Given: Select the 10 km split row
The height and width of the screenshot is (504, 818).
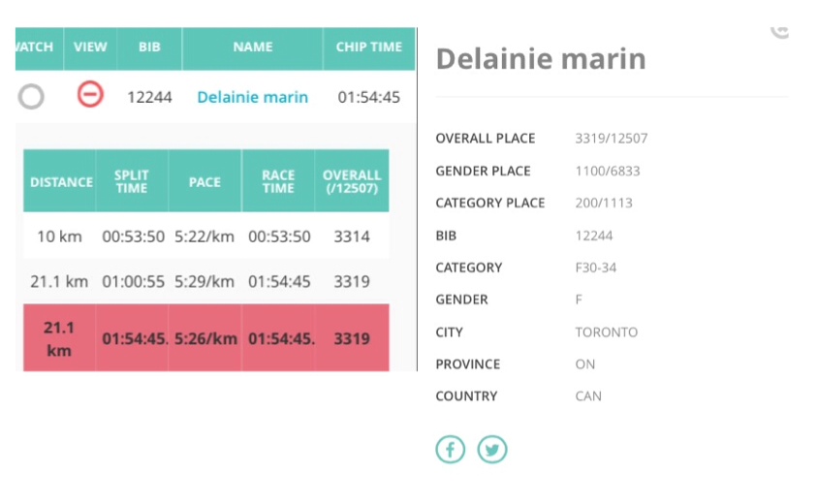Looking at the screenshot, I should [x=205, y=236].
